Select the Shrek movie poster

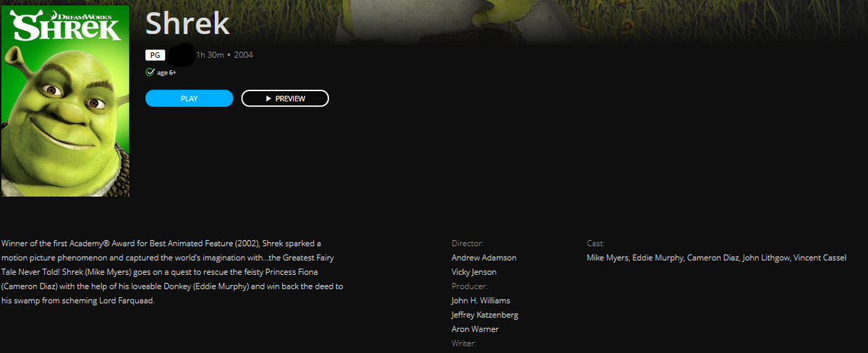(x=65, y=101)
